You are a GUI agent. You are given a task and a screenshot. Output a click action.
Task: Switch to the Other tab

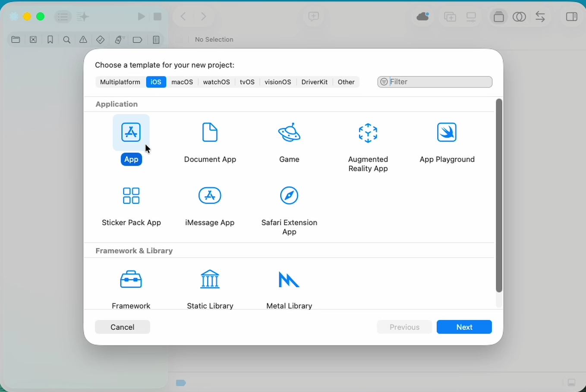(346, 82)
